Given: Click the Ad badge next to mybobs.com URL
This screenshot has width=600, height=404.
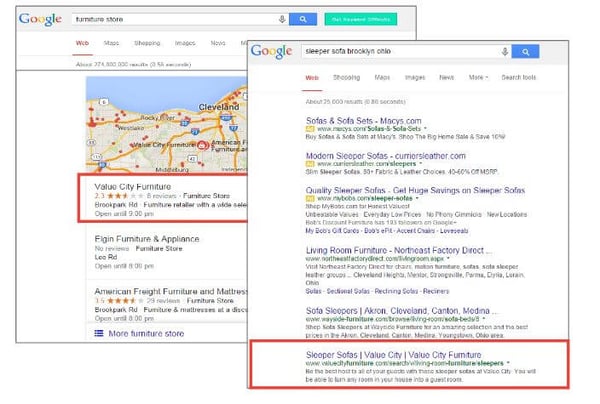Looking at the screenshot, I should [x=310, y=198].
